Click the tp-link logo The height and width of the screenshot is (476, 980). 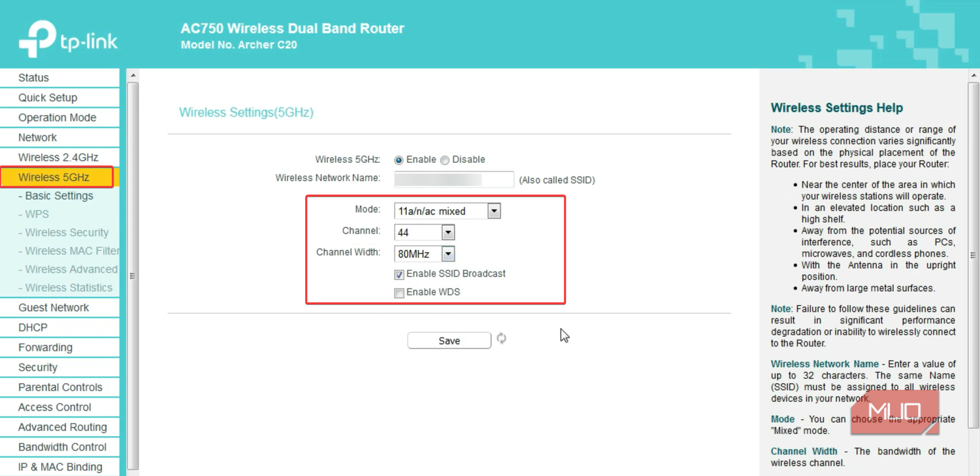coord(68,39)
